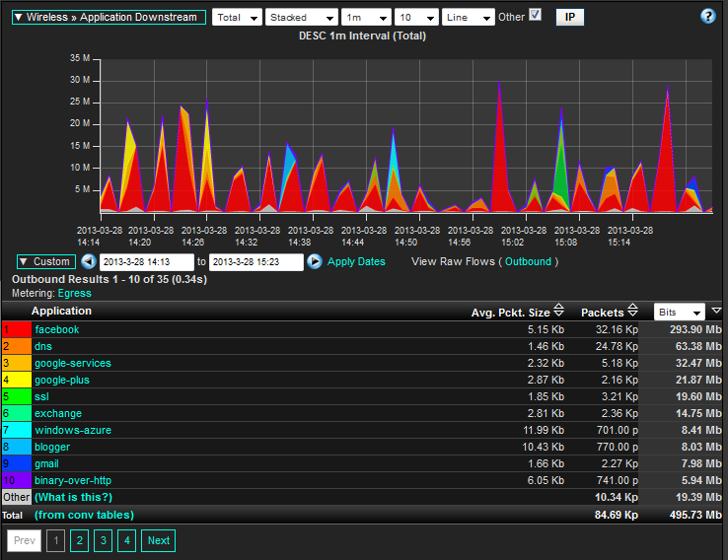Click the triangle icon beside Bits dropdown
This screenshot has width=728, height=560.
coord(716,312)
